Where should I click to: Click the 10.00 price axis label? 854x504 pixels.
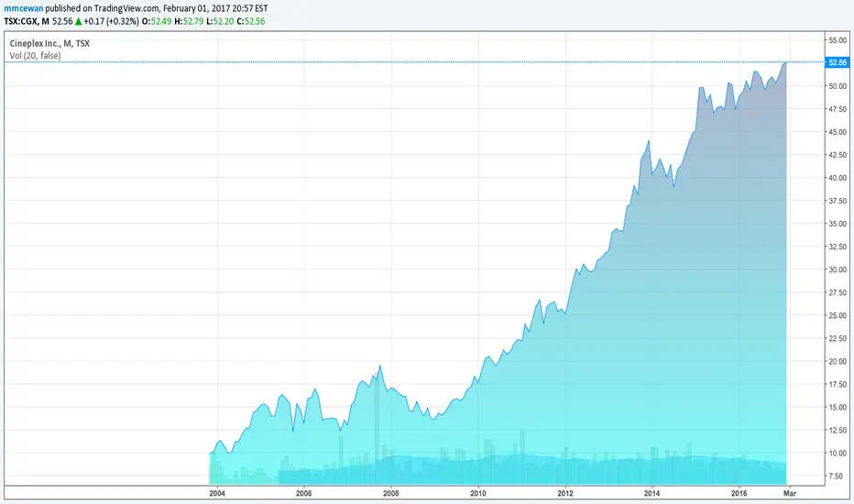coord(838,453)
